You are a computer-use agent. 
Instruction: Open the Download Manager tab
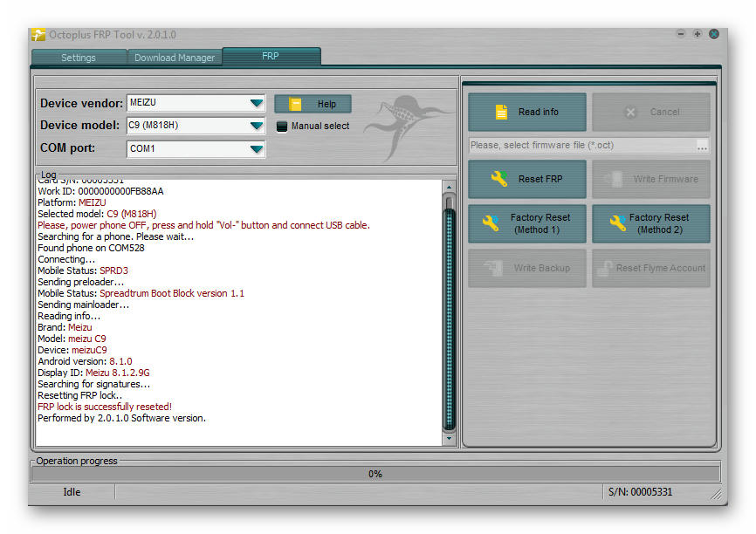pyautogui.click(x=175, y=58)
